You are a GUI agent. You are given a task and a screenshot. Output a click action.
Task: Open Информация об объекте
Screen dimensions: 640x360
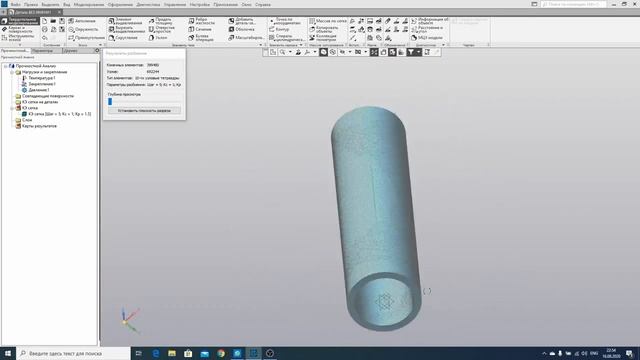pyautogui.click(x=430, y=21)
